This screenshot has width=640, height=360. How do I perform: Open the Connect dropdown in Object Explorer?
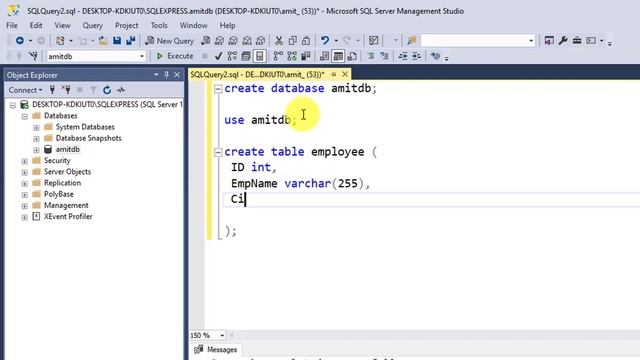click(x=25, y=90)
